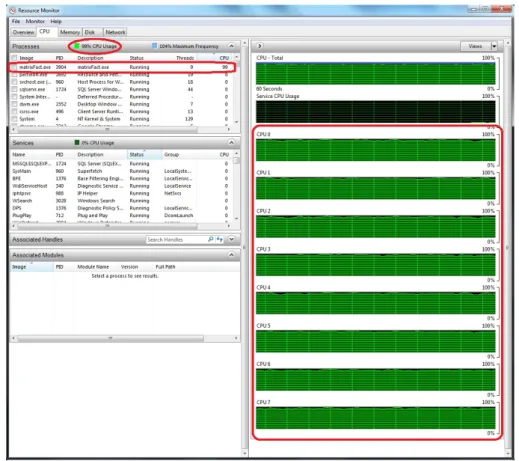Check the System process checkbox
Image resolution: width=519 pixels, height=461 pixels.
(14, 119)
